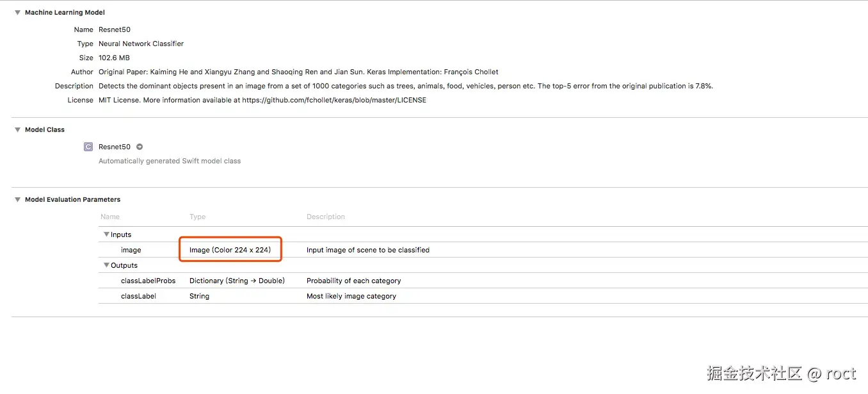
Task: Click the Description column header
Action: 325,217
